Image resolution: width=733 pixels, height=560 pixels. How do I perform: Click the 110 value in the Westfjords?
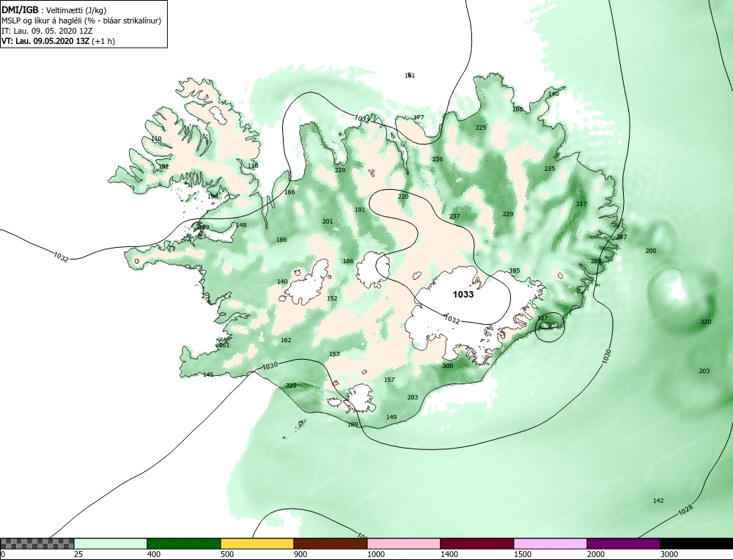click(x=156, y=139)
